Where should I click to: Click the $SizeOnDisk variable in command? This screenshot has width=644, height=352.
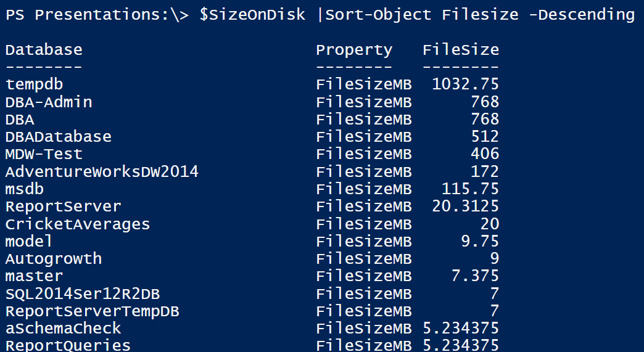point(252,15)
